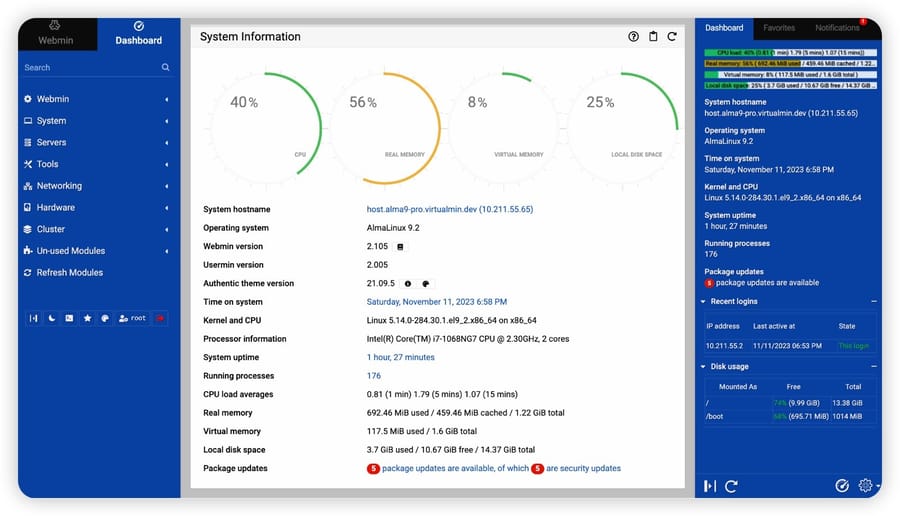Image resolution: width=900 pixels, height=516 pixels.
Task: Expand the Webmin menu category
Action: [x=97, y=99]
